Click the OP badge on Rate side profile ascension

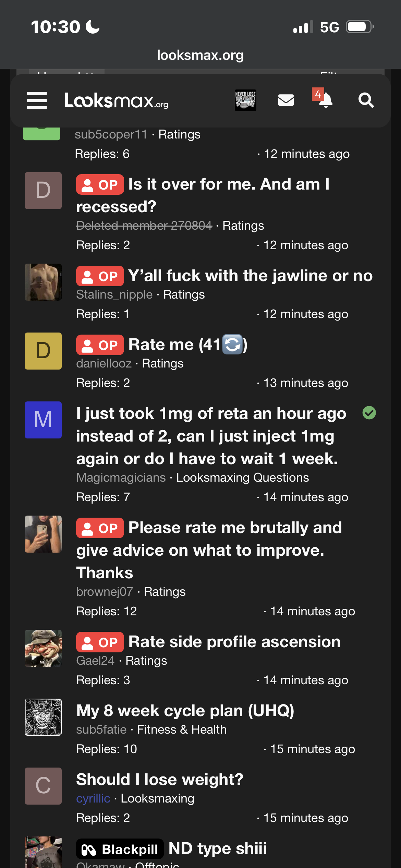pyautogui.click(x=100, y=642)
